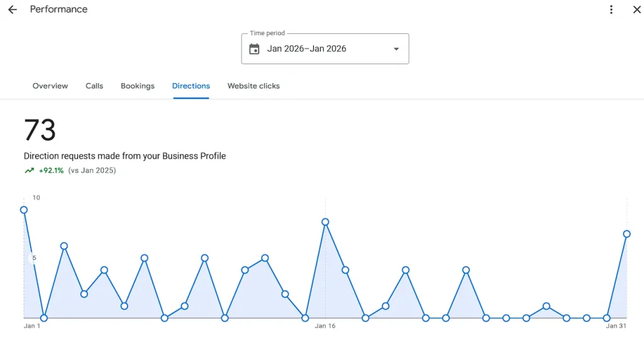Click the Jan 16 axis label
This screenshot has width=644, height=338.
[325, 326]
